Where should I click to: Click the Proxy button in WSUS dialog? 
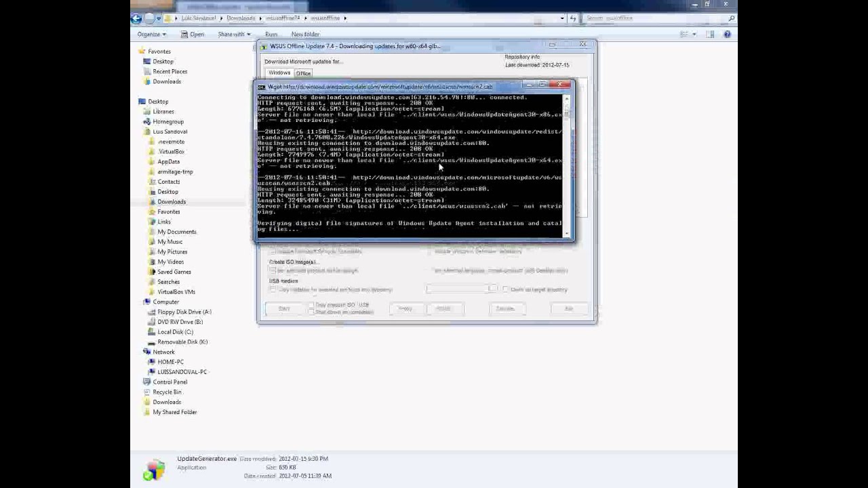pos(406,309)
